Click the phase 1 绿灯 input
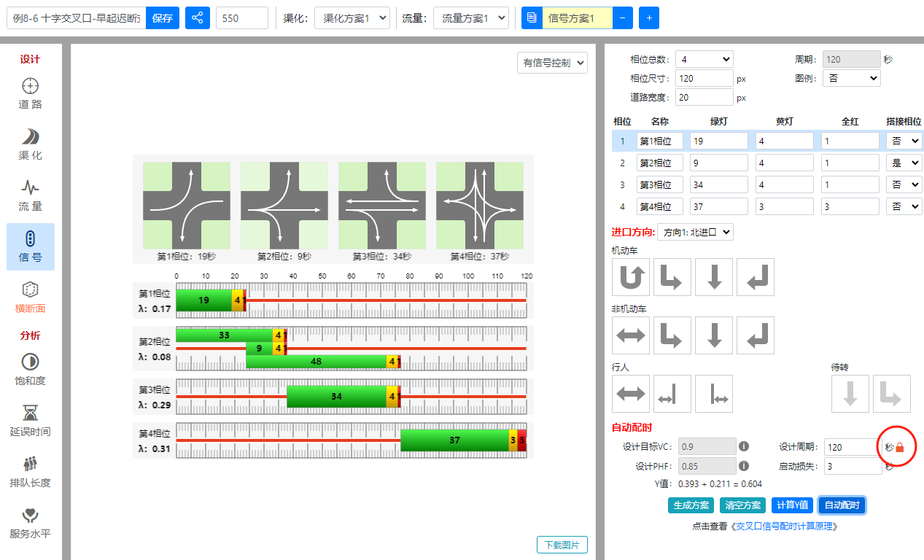Image resolution: width=924 pixels, height=560 pixels. pyautogui.click(x=719, y=141)
